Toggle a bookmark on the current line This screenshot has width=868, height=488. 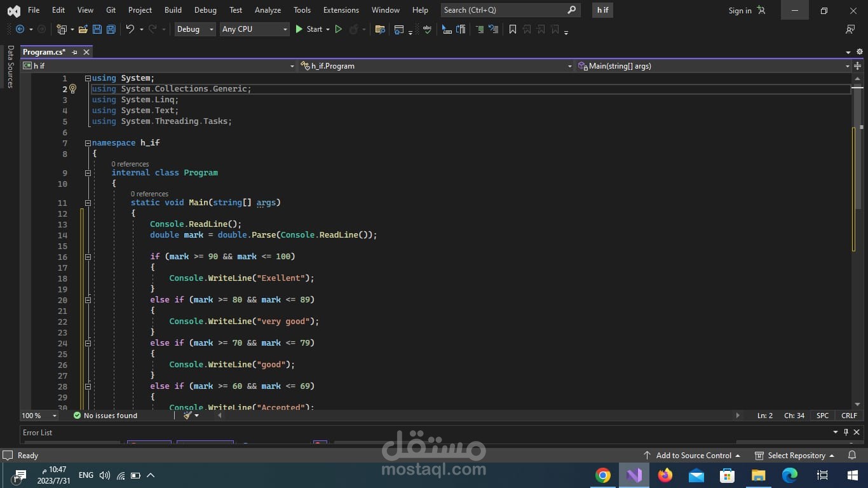tap(512, 29)
